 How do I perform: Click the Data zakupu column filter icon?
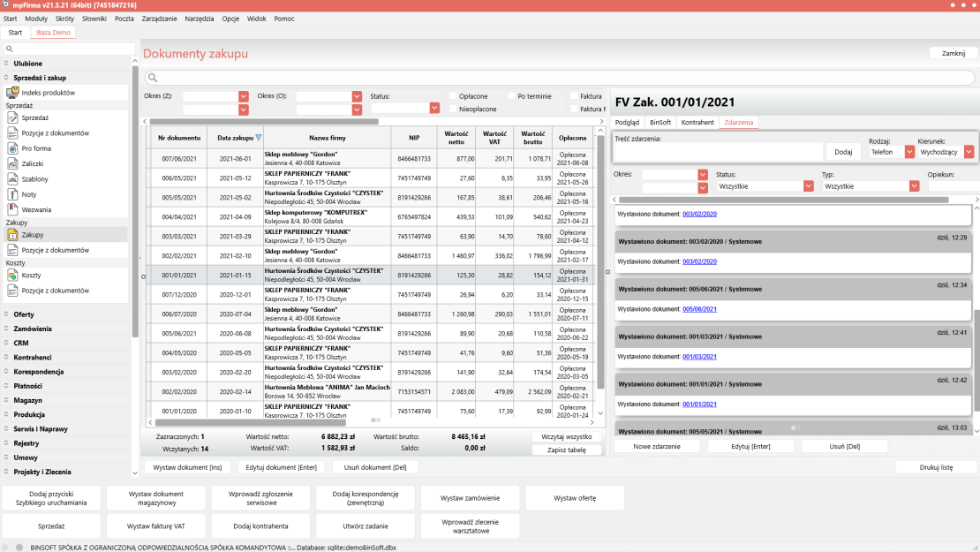click(258, 138)
